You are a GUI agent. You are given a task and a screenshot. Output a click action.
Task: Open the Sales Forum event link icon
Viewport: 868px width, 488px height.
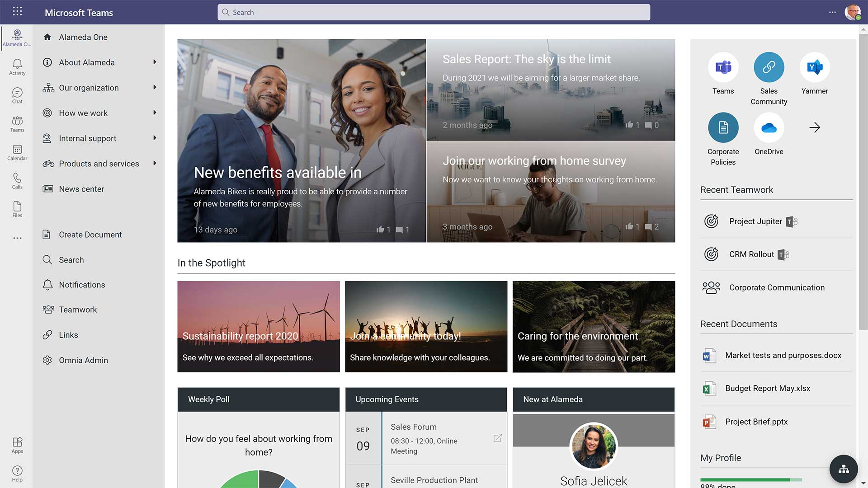pyautogui.click(x=497, y=438)
